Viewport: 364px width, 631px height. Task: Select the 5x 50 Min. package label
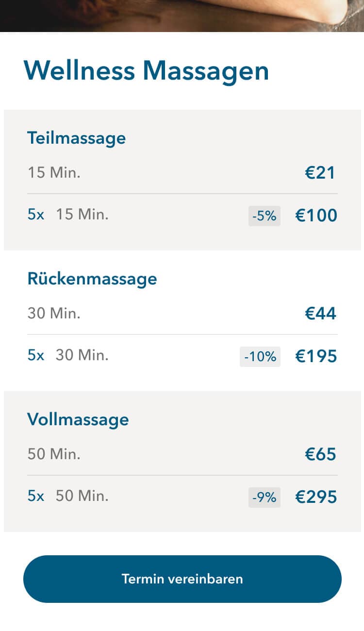point(68,496)
